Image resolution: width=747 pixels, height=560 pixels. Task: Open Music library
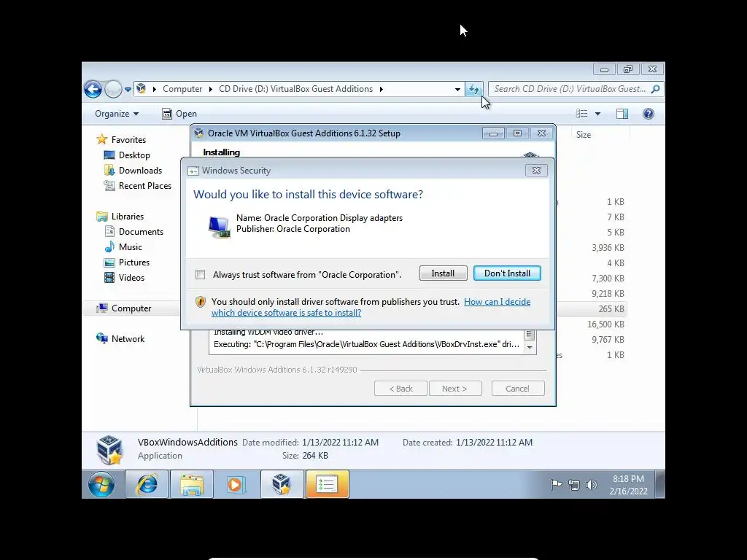coord(130,247)
